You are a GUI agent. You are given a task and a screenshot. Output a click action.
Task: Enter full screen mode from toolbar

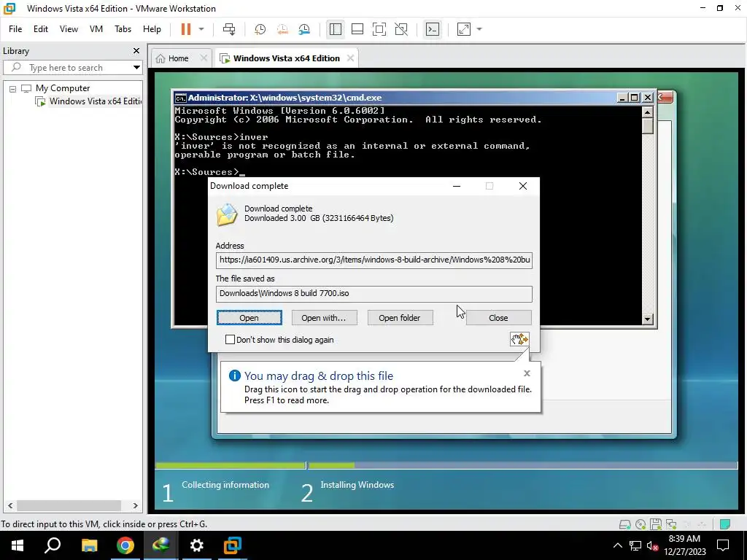point(379,29)
